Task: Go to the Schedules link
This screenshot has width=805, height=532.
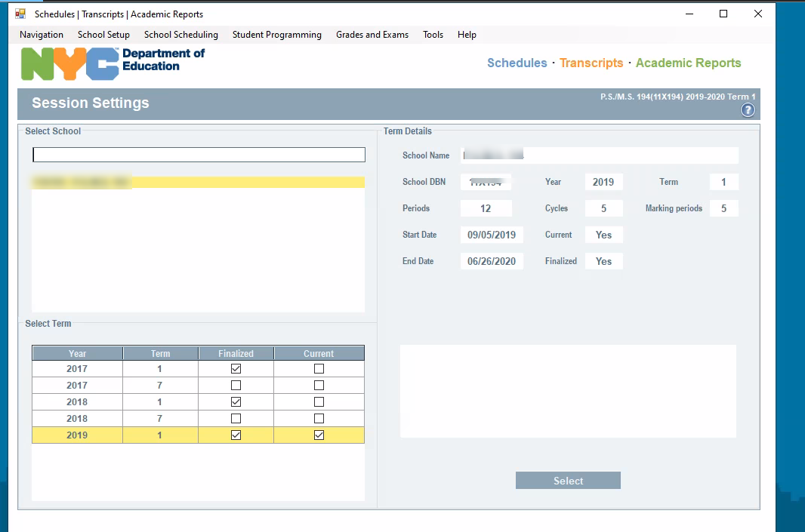Action: (x=517, y=63)
